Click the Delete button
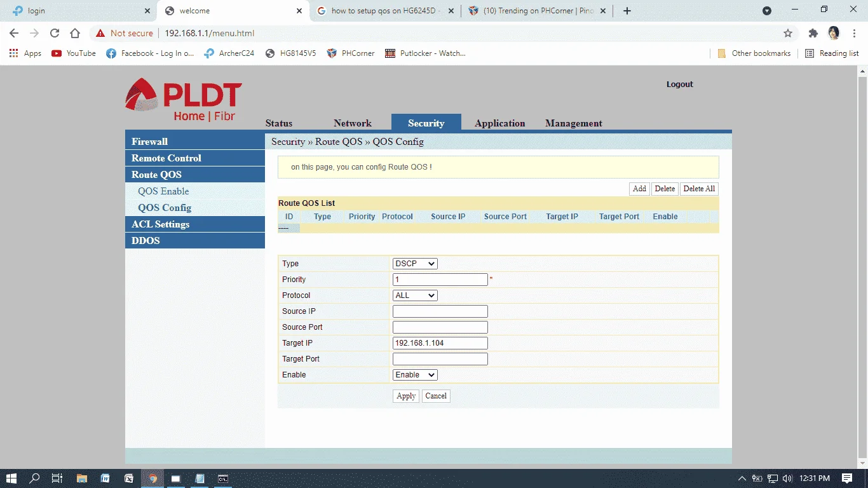The width and height of the screenshot is (868, 488). click(665, 189)
